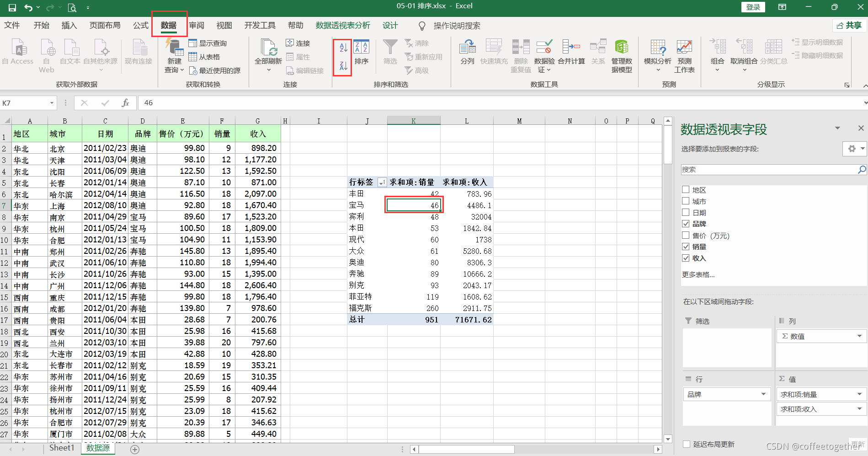Expand 品牌 row field dropdown
Viewport: 868px width, 456px height.
[x=763, y=394]
